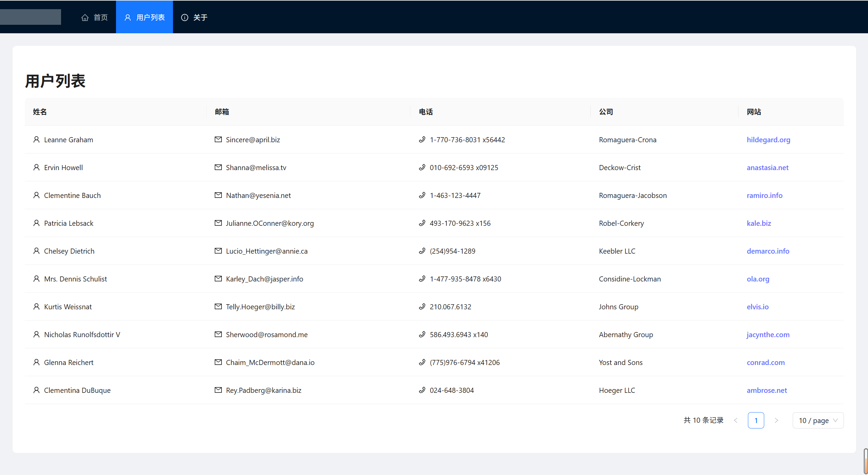Click the envelope icon beside Shanna@melissa.tv
The height and width of the screenshot is (475, 868).
(x=218, y=167)
